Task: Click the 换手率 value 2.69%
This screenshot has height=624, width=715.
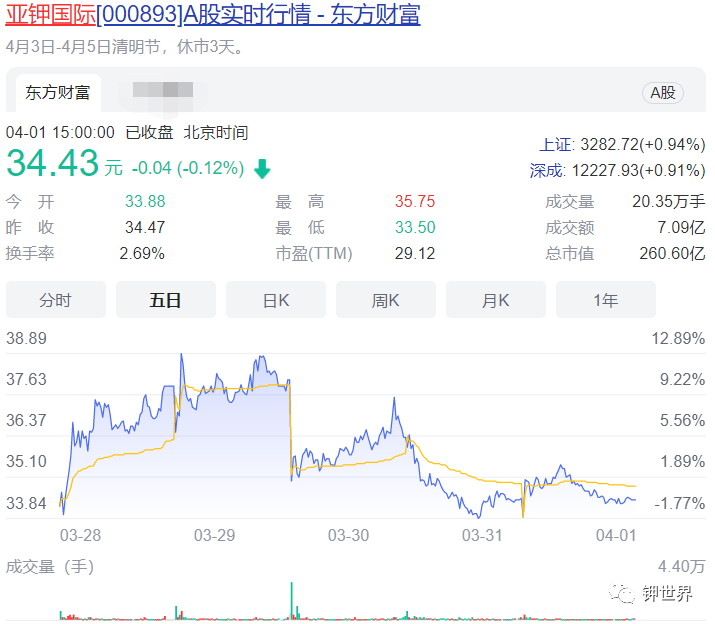Action: click(142, 253)
